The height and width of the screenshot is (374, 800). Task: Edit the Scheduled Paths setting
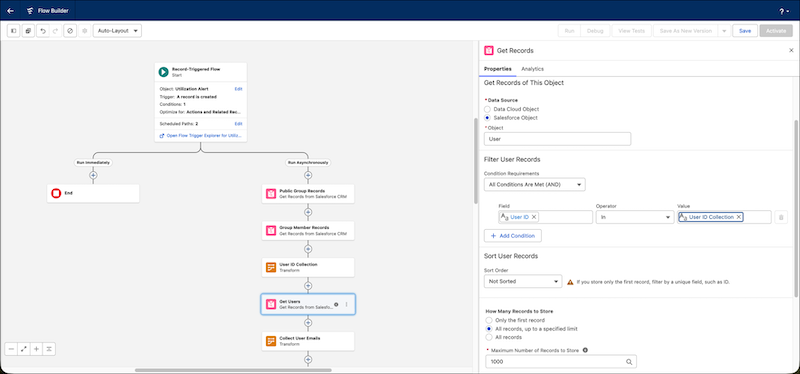pos(238,123)
